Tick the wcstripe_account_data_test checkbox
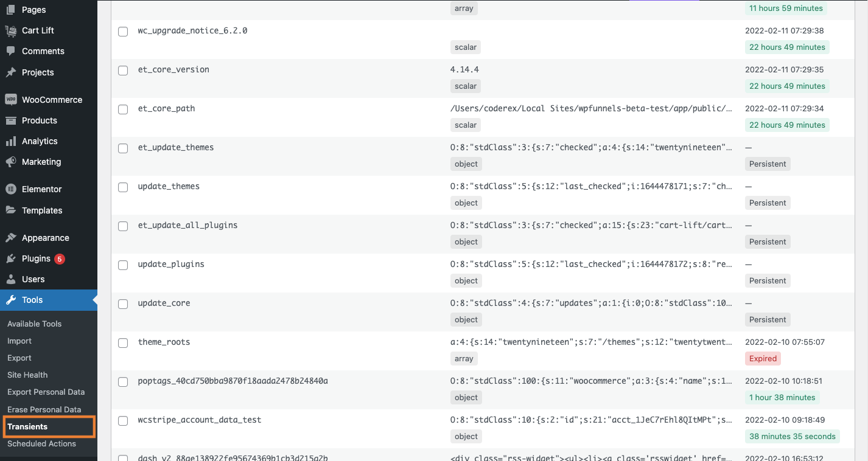Viewport: 868px width, 461px height. tap(123, 421)
